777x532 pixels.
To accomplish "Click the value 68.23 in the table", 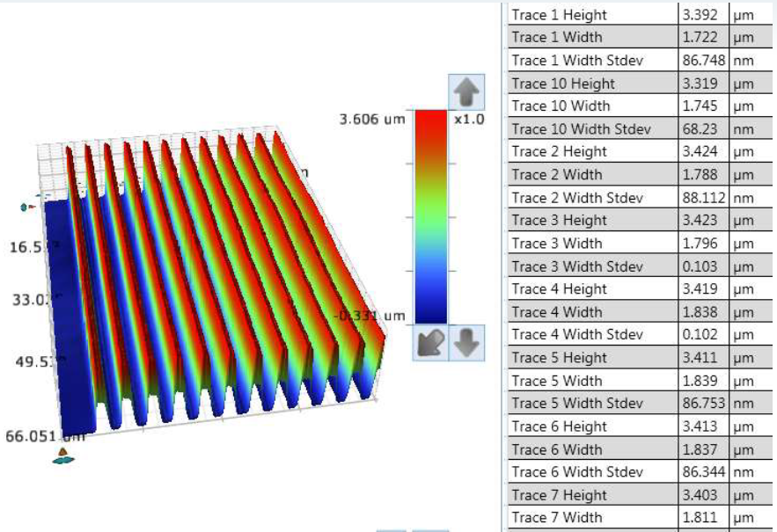I will point(700,128).
